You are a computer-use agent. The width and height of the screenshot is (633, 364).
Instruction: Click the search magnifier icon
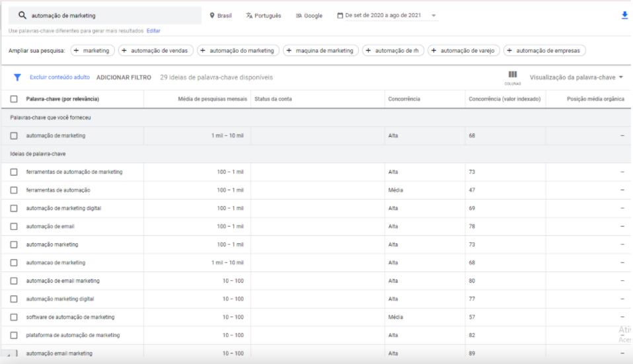click(x=22, y=15)
